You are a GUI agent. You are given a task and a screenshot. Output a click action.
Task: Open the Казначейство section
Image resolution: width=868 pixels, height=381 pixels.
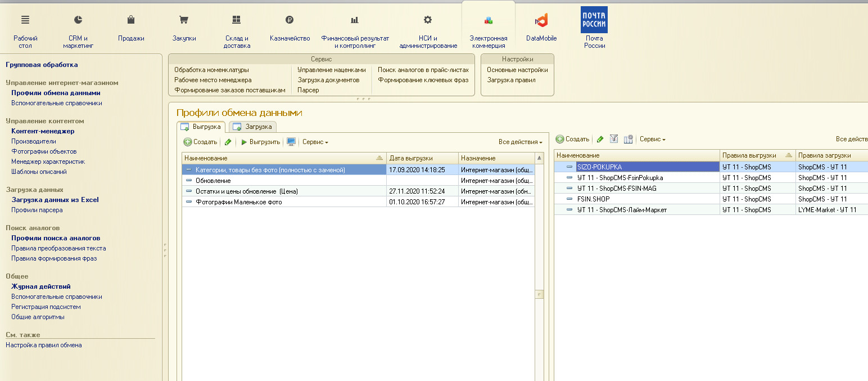coord(290,28)
